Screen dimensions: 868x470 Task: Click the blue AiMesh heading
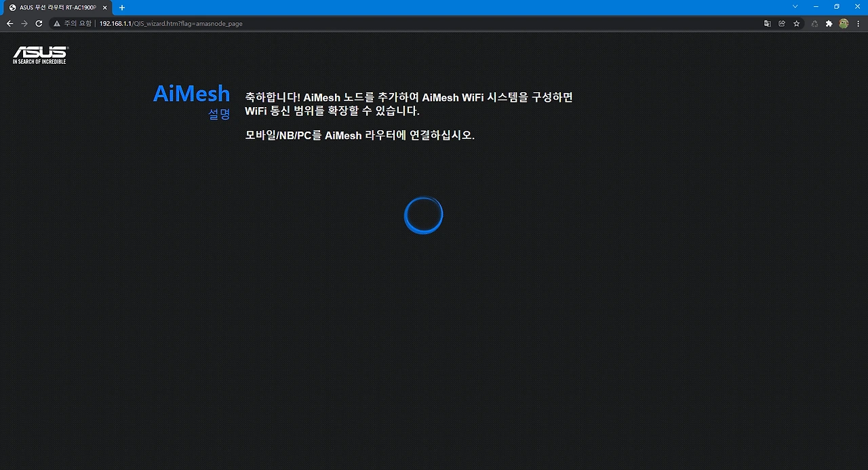pos(191,94)
